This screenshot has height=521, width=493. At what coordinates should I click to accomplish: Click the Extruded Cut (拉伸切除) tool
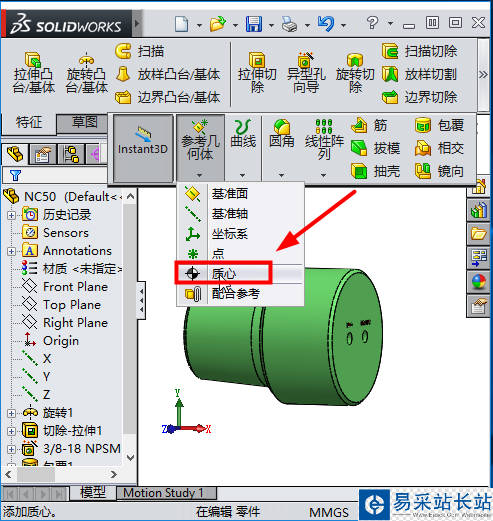click(257, 73)
